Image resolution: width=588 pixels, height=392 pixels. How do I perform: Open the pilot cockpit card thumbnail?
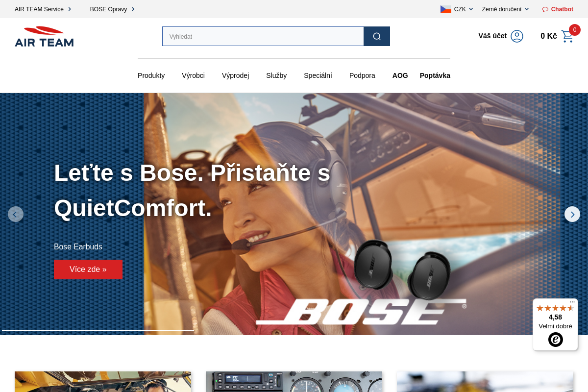point(103,382)
